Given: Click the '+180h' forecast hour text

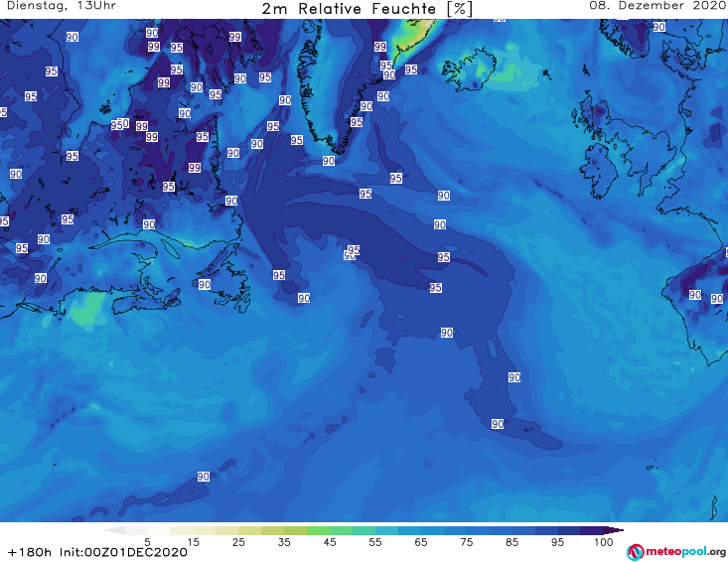Looking at the screenshot, I should [x=30, y=552].
